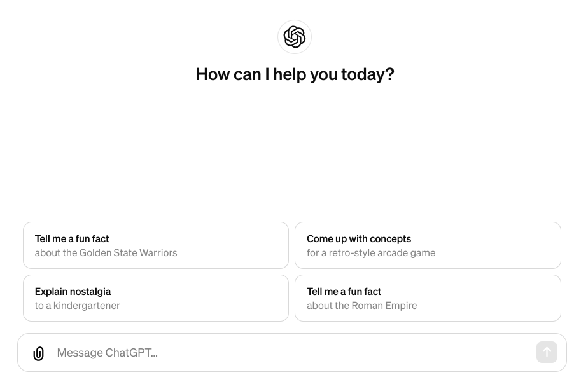Click the word "today?" in the greeting heading
This screenshot has height=375, width=588.
pyautogui.click(x=368, y=74)
